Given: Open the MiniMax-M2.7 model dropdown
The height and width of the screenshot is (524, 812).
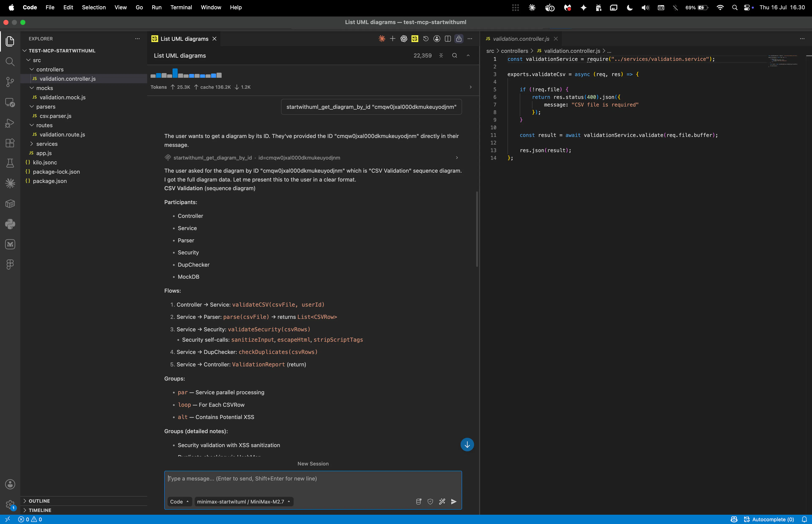Looking at the screenshot, I should pos(244,502).
